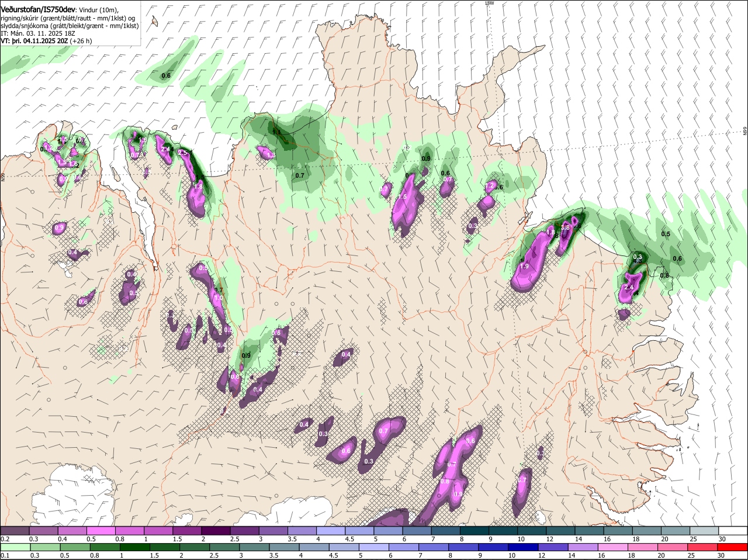Click the 15W longitude label at top
Screen dimensions: 748x560
click(x=490, y=3)
